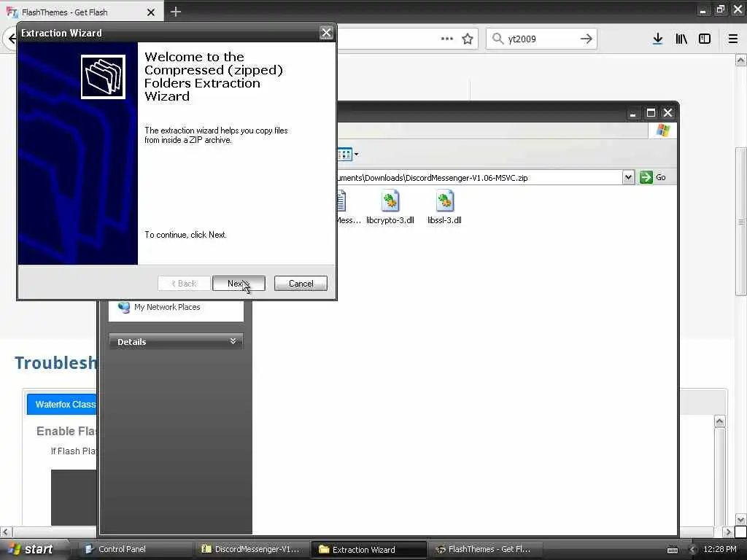Image resolution: width=747 pixels, height=560 pixels.
Task: Switch to FlashThemes taskbar button
Action: click(x=485, y=549)
